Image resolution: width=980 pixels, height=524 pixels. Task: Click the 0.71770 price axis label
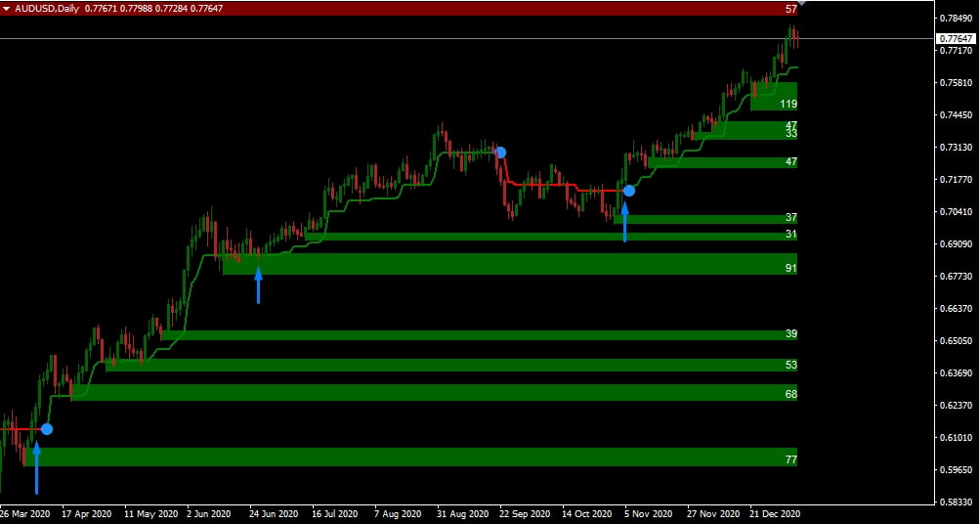click(x=957, y=180)
